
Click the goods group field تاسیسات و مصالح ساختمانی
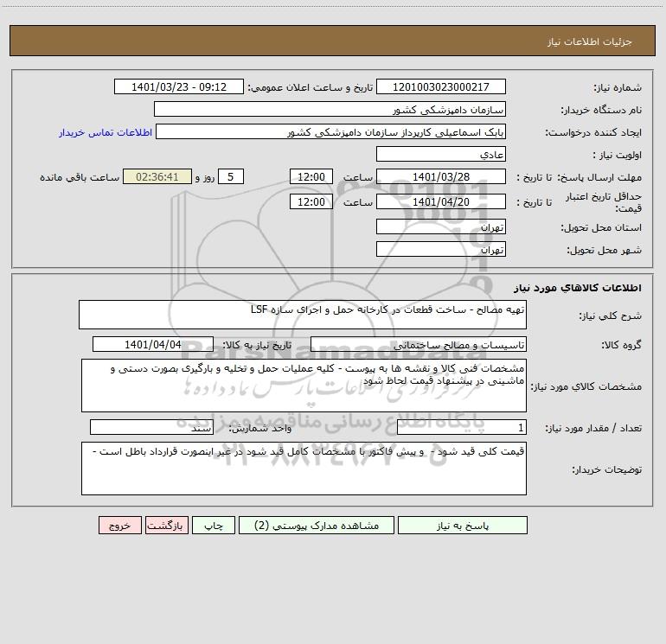(x=419, y=344)
